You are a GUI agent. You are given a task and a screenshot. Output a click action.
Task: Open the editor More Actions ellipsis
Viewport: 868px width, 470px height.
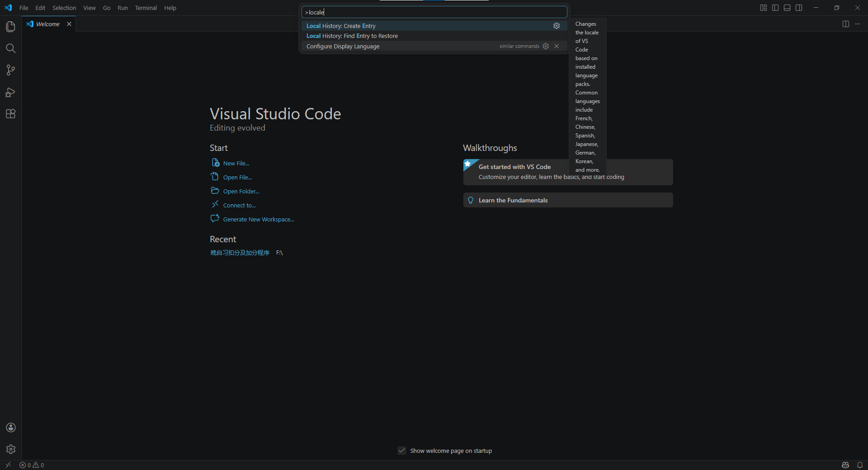click(x=858, y=24)
